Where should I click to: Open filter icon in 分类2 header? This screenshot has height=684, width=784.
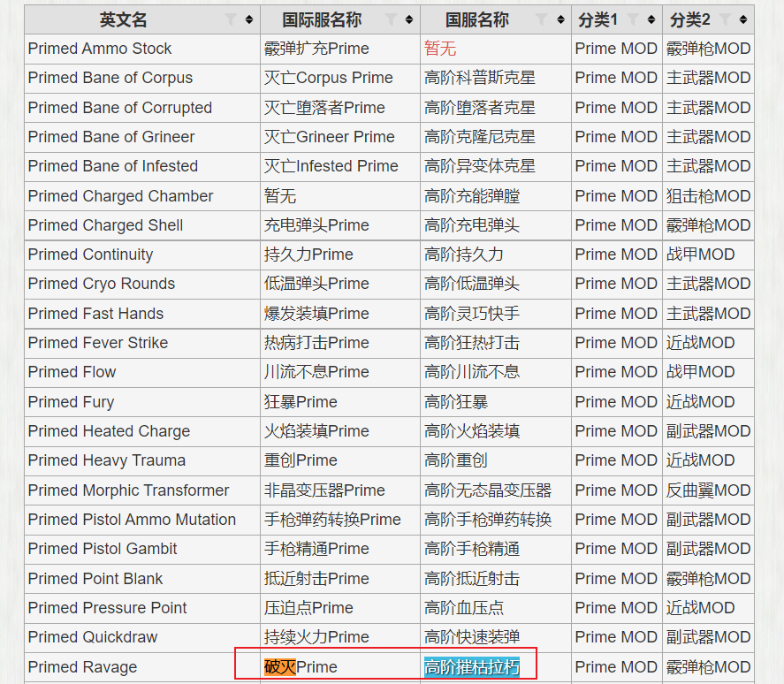click(725, 19)
